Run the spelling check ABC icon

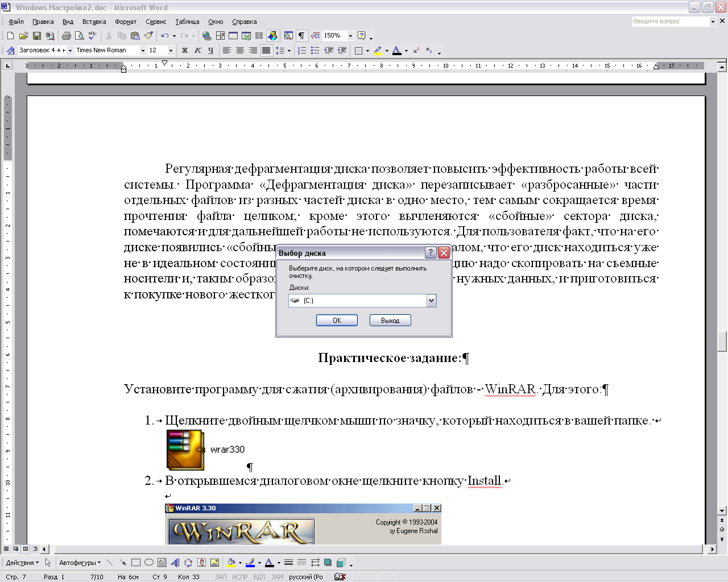92,36
